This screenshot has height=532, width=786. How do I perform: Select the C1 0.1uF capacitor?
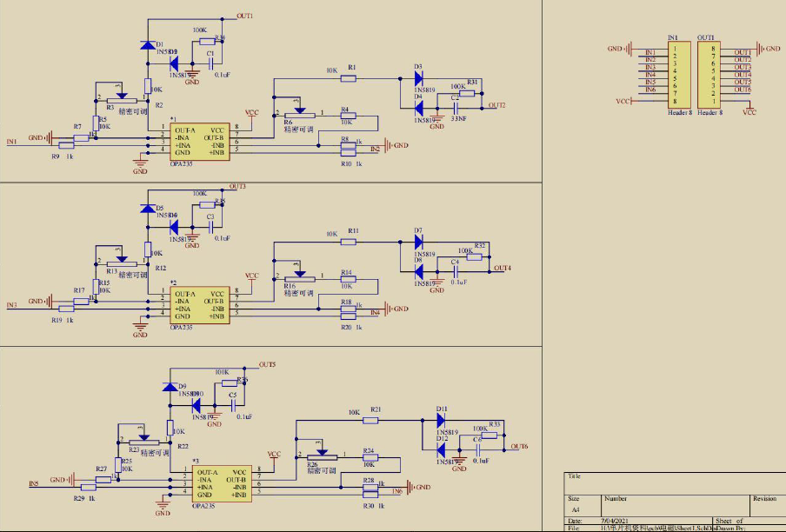[x=211, y=63]
